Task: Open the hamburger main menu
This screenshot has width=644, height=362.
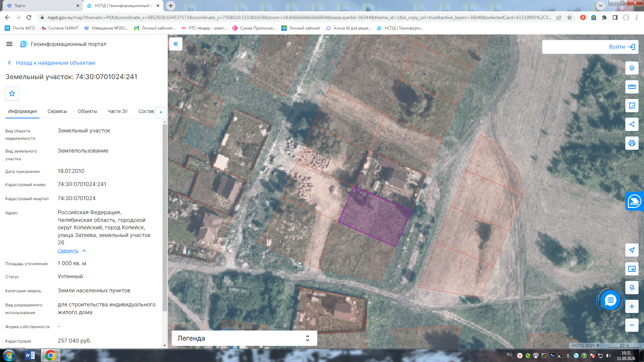Action: tap(9, 44)
